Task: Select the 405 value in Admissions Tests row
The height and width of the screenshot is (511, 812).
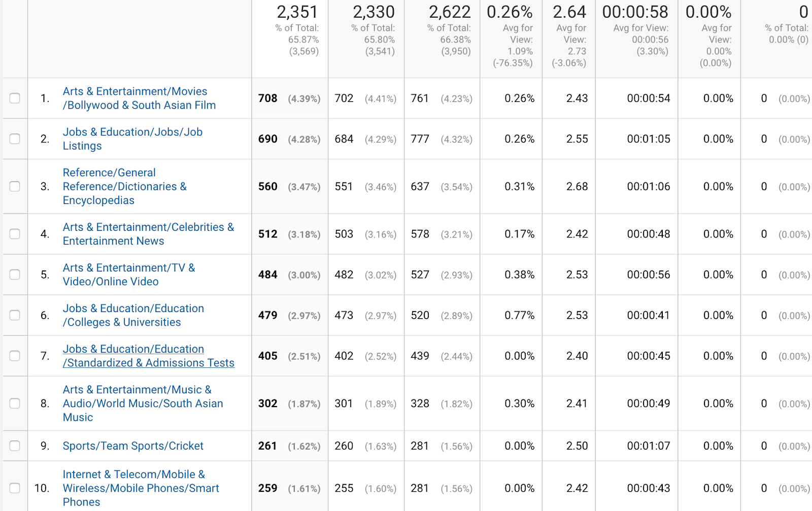Action: pyautogui.click(x=268, y=356)
